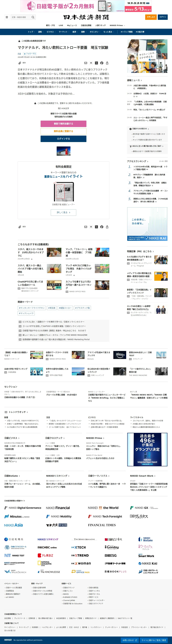172x644 pixels.
Task: Open NIKKEI Minutes logo
Action: click(17, 516)
